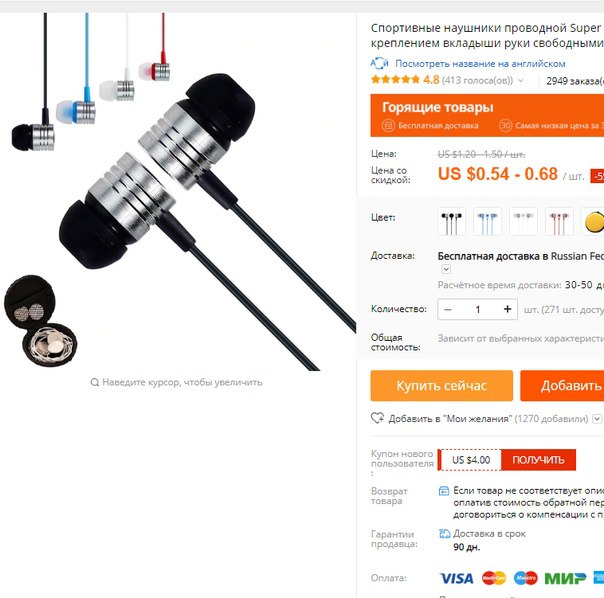Increase quantity with the plus button

tap(507, 309)
